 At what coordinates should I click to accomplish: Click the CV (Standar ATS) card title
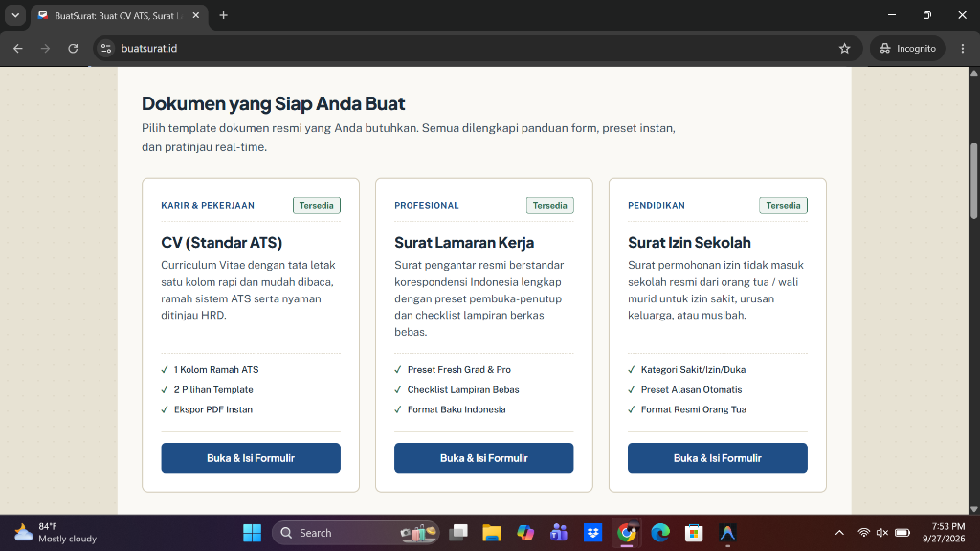tap(222, 242)
